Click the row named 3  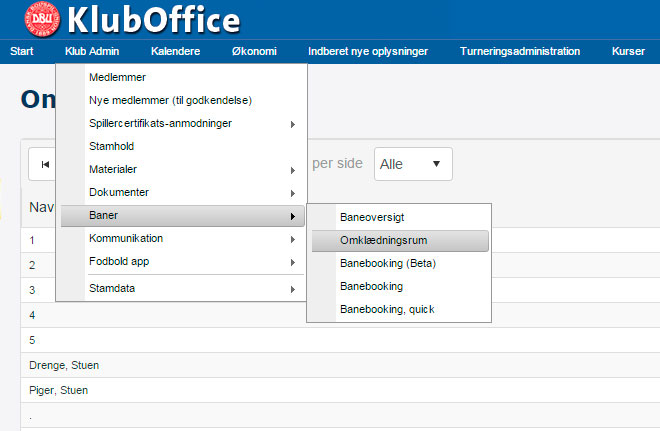(340, 290)
